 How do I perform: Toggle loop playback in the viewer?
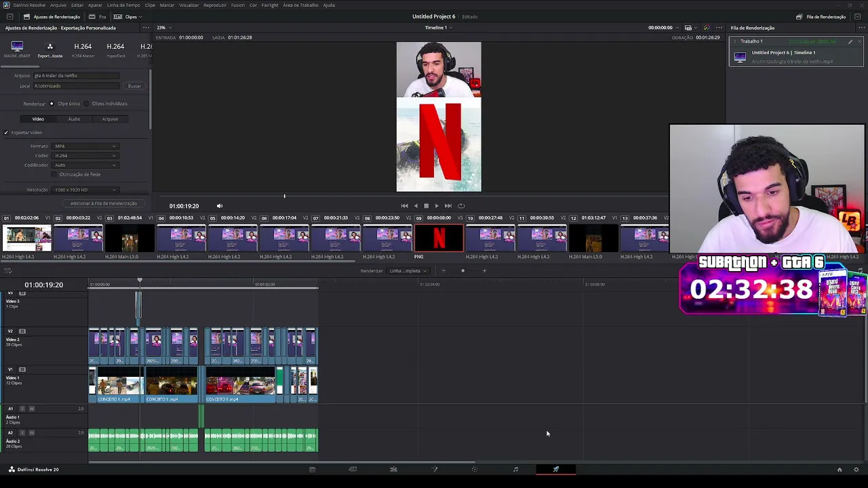click(461, 206)
